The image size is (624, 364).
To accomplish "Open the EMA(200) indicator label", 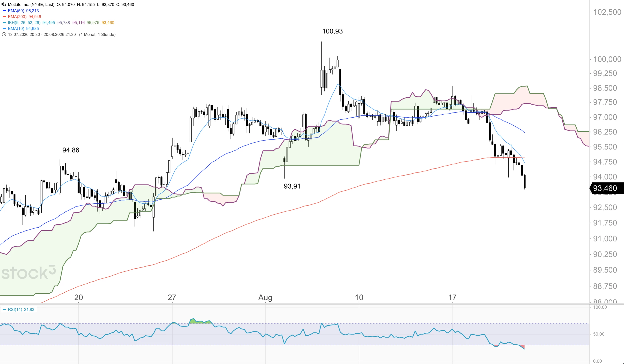I will 17,17.
